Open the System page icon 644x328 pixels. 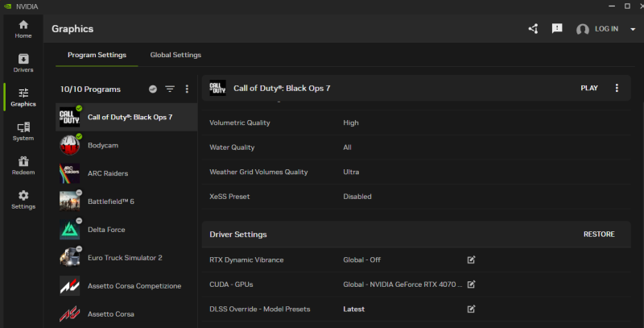point(23,131)
